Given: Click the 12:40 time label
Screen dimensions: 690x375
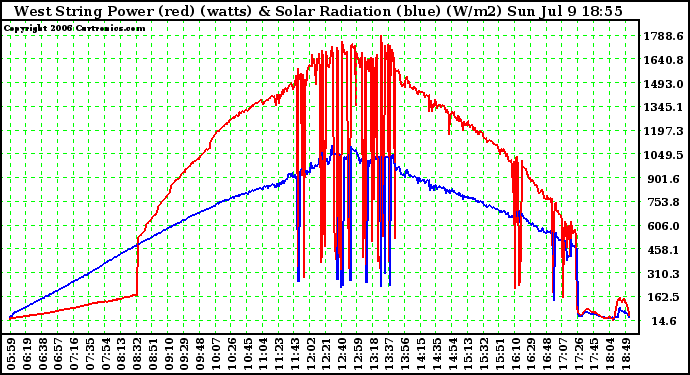Looking at the screenshot, I should (x=342, y=354).
